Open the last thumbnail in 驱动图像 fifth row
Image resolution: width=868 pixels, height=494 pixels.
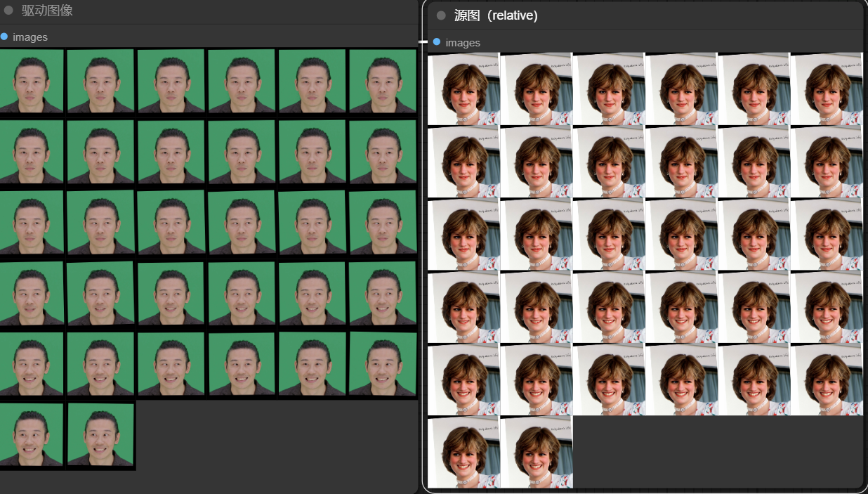(x=383, y=363)
